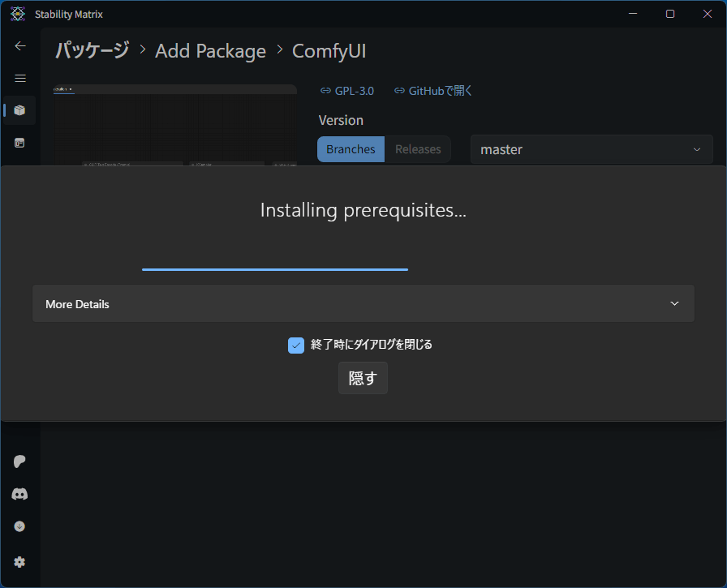Open the Patreon sidebar icon
The image size is (727, 588).
click(19, 461)
